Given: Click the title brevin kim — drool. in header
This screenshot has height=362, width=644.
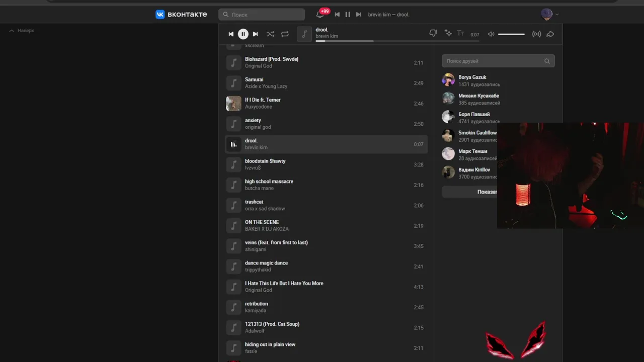Looking at the screenshot, I should tap(388, 15).
